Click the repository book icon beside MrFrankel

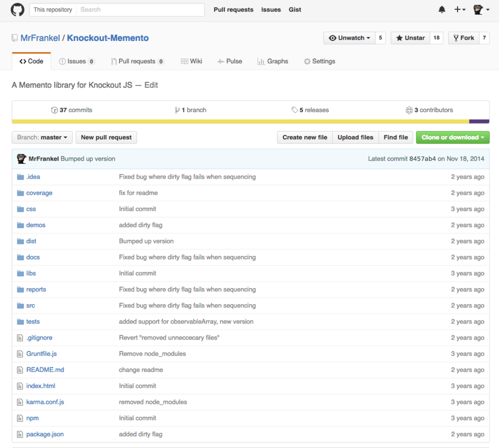(14, 38)
